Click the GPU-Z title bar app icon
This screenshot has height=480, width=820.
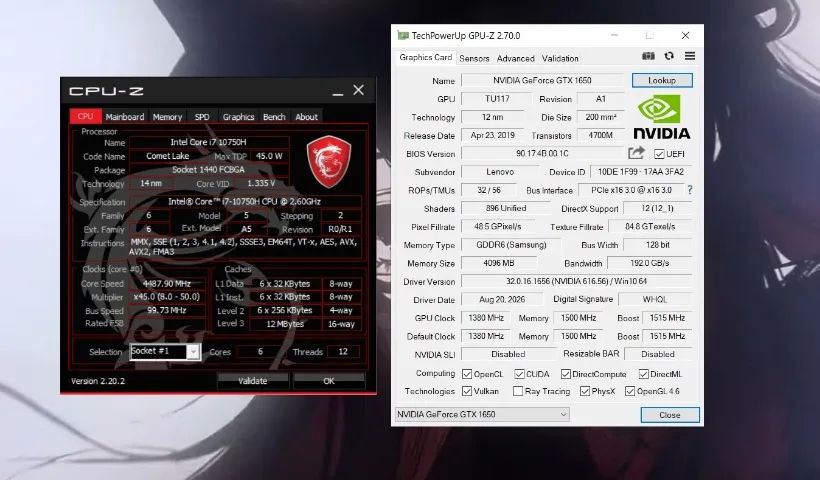[403, 36]
